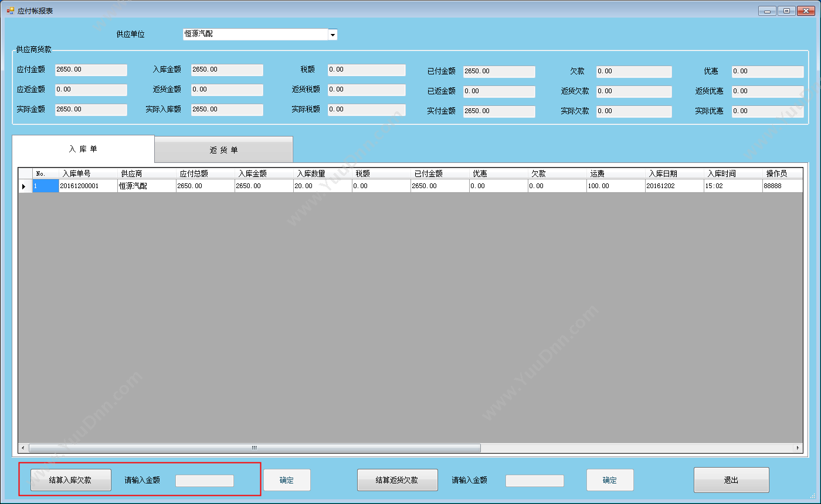
Task: Click the 返货金额 field
Action: 227,90
